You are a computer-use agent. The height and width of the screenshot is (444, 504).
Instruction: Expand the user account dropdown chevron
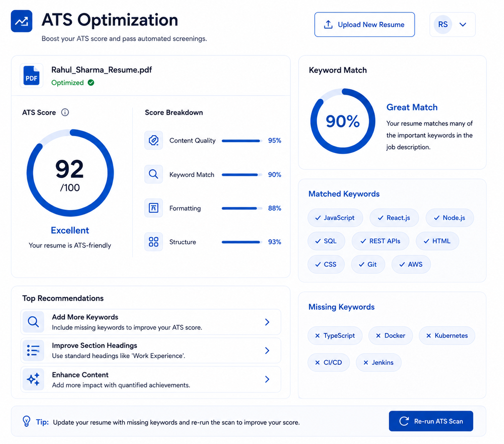click(463, 25)
